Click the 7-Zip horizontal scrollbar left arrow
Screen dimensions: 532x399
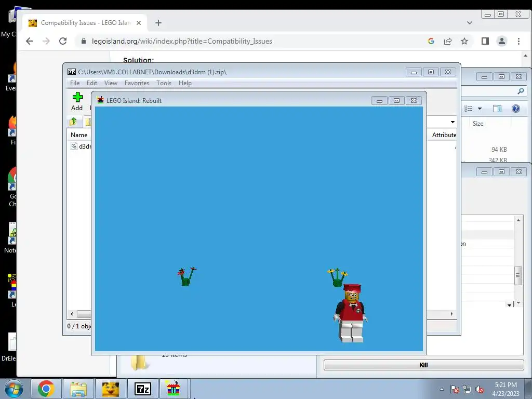click(x=72, y=314)
